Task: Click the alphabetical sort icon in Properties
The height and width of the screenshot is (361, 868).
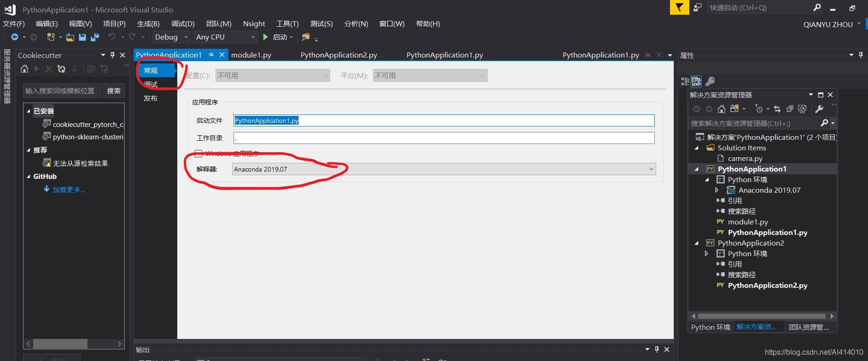Action: (696, 81)
